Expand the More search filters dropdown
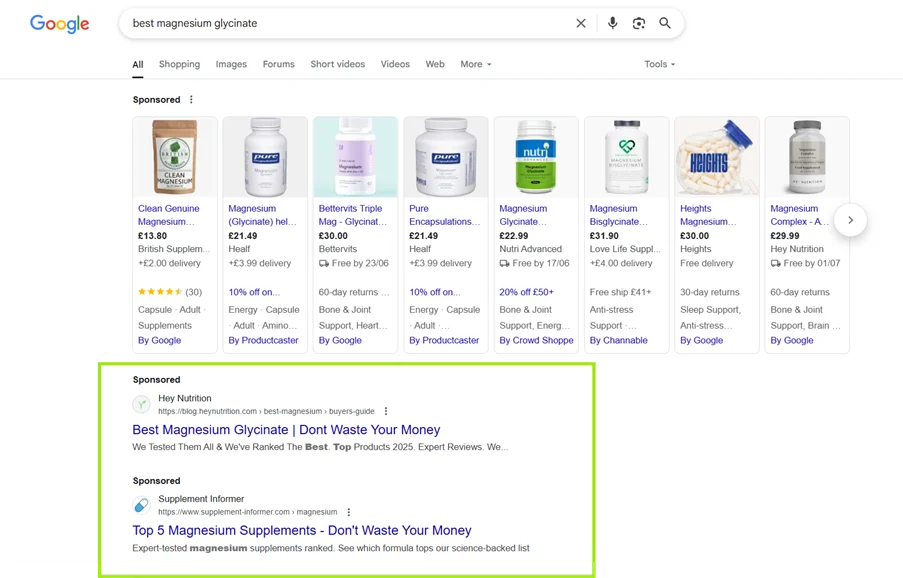903x578 pixels. tap(476, 64)
